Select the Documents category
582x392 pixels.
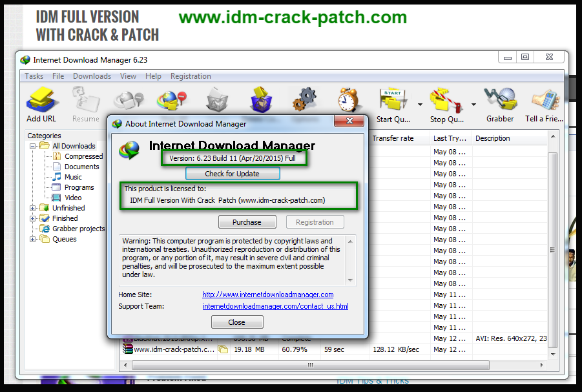[76, 167]
